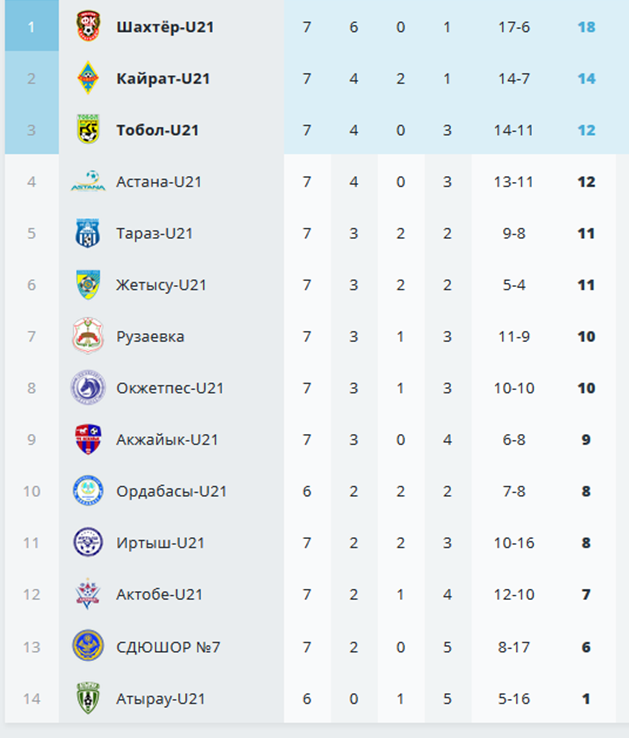Select the Атырау-U21 team name
Image resolution: width=629 pixels, height=738 pixels.
161,699
